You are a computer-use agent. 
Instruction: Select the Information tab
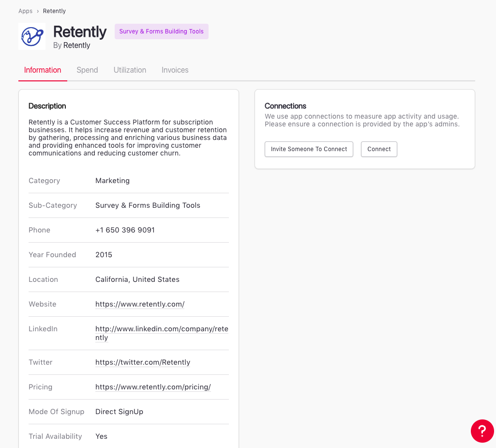[43, 70]
